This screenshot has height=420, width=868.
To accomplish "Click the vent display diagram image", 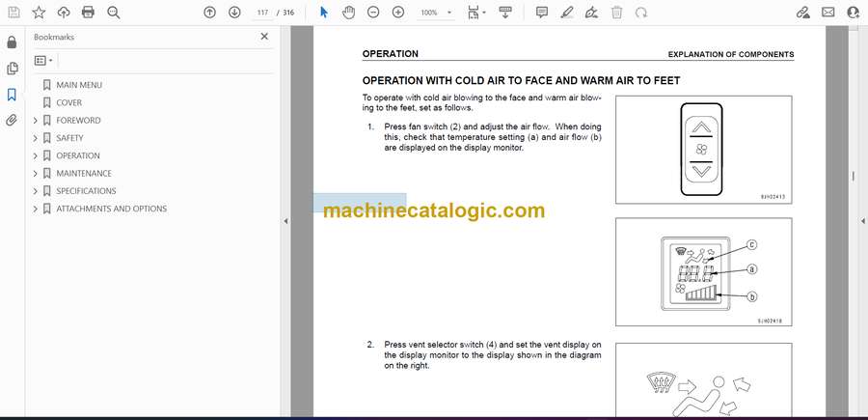I will pyautogui.click(x=704, y=380).
